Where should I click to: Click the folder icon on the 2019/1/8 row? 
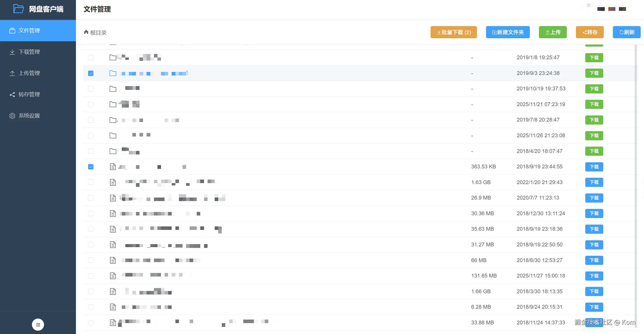113,57
